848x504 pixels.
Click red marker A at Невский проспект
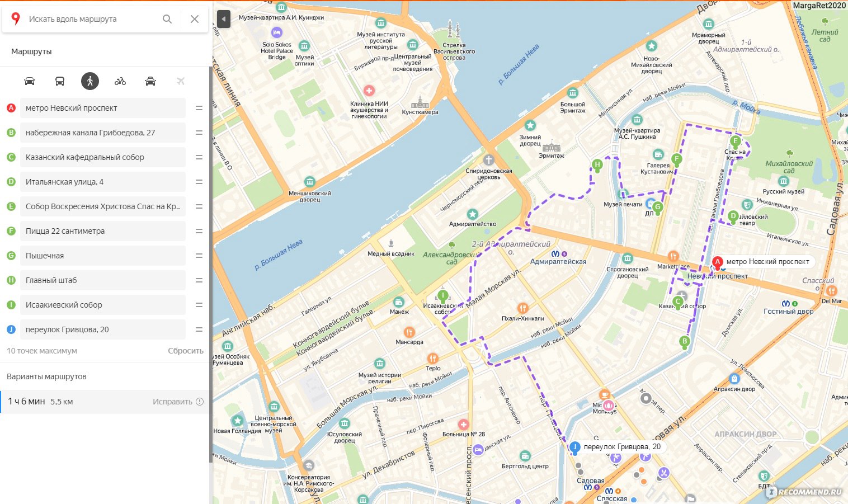[718, 262]
